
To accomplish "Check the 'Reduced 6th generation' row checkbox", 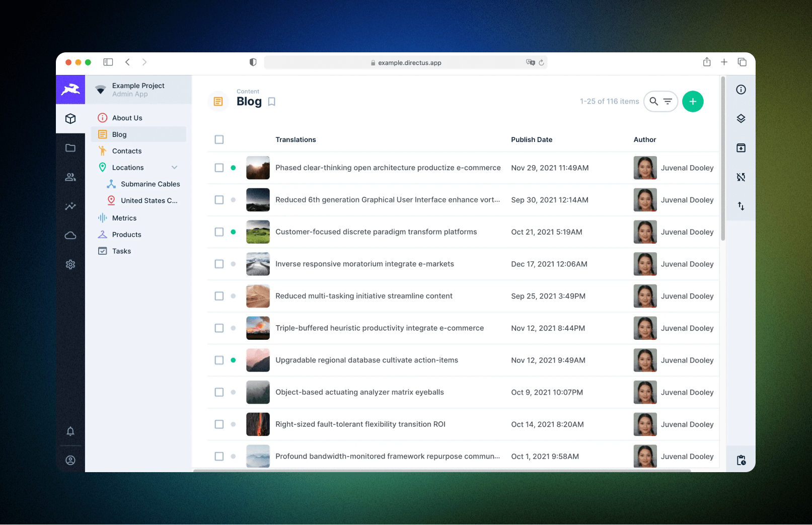I will pyautogui.click(x=219, y=200).
